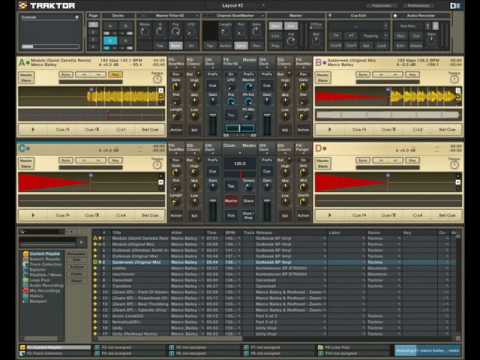The image size is (480, 360).
Task: Start playback on deck C
Action: click(33, 215)
